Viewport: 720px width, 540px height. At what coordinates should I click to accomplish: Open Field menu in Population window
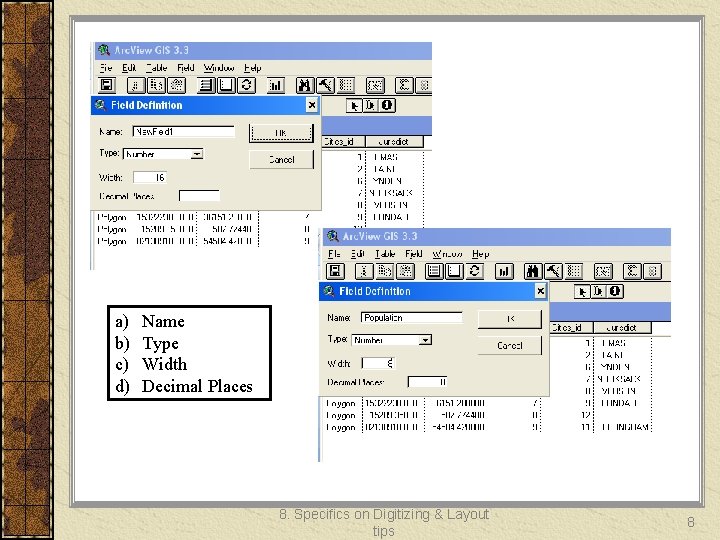(414, 254)
